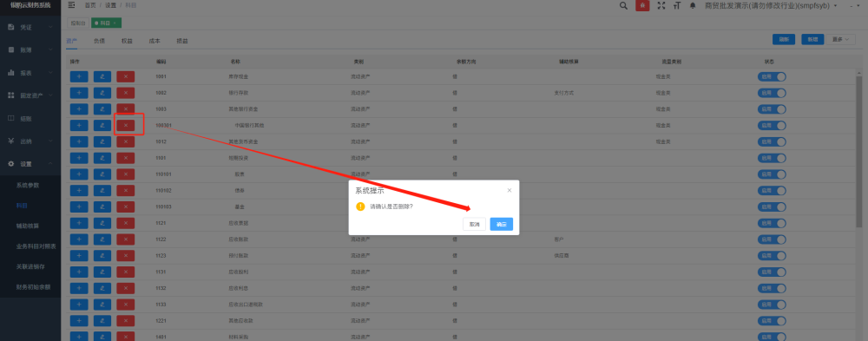Open 系统参数 in the sidebar

[28, 185]
